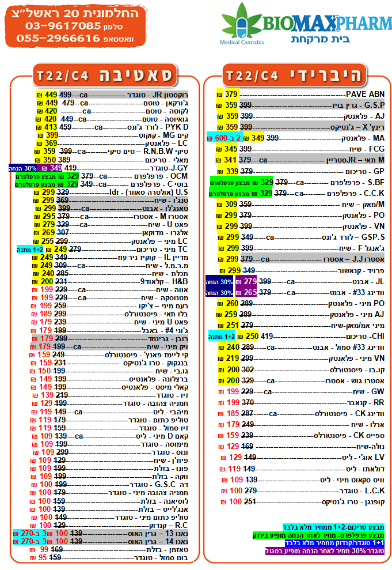
Task: Click the purple טוגדר 30% legend line
Action: (326, 551)
